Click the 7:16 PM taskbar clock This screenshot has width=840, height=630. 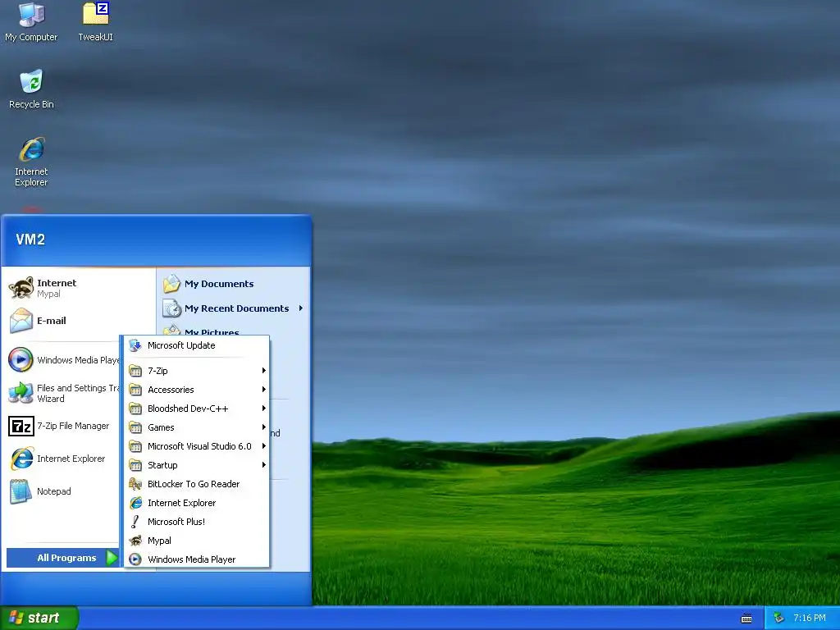click(x=810, y=619)
